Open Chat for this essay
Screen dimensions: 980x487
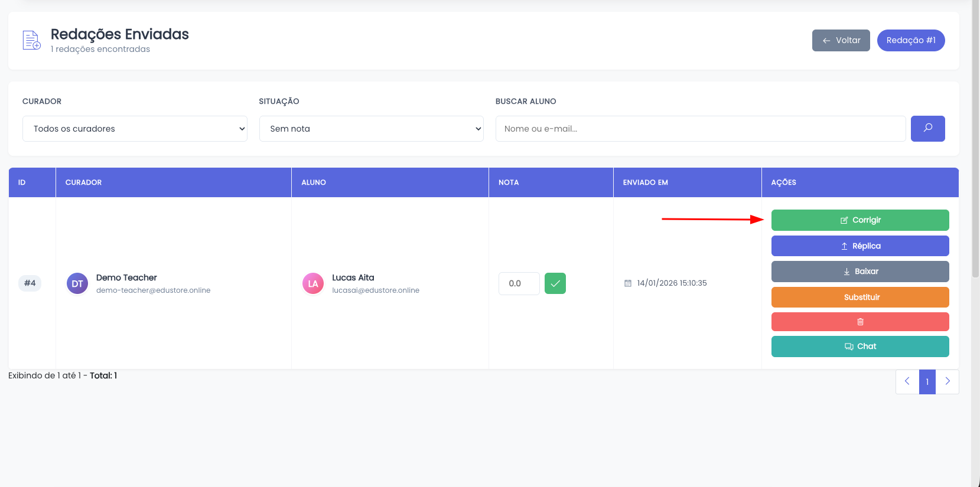(859, 347)
